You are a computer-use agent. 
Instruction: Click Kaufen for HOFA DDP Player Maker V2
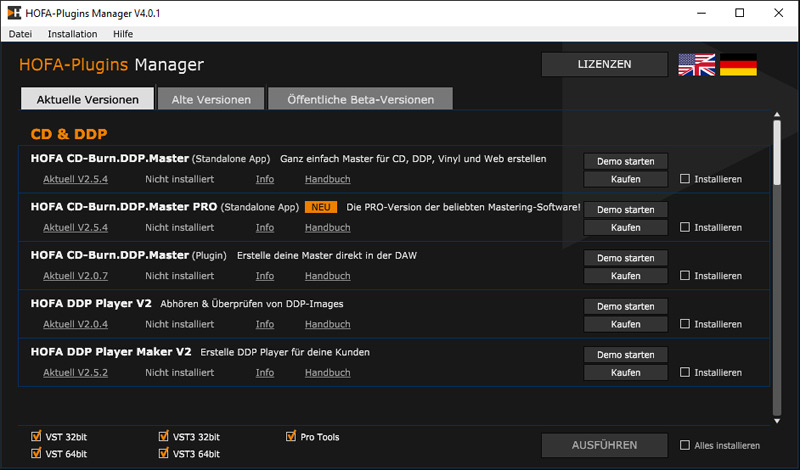point(625,373)
